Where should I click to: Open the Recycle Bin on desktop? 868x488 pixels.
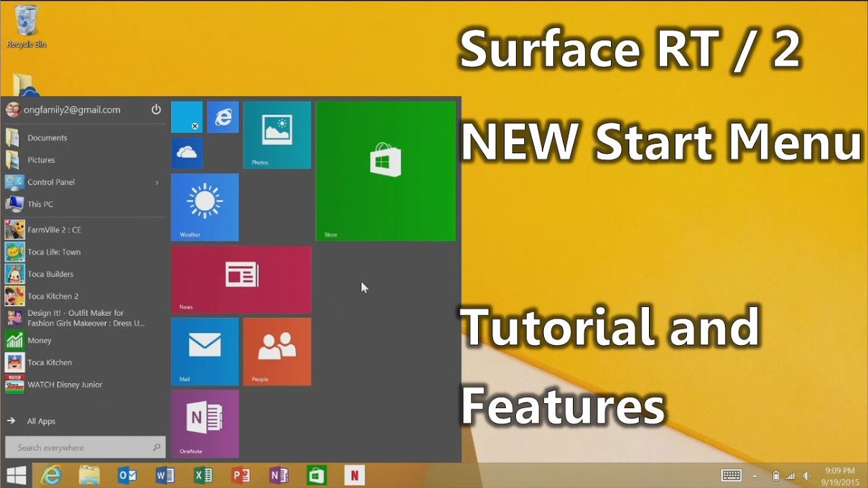click(x=26, y=26)
